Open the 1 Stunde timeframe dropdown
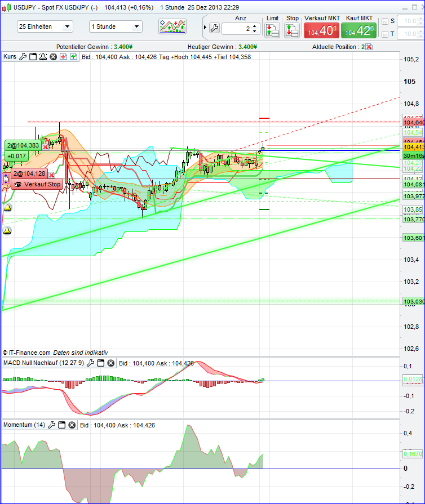This screenshot has height=504, width=425. (116, 26)
